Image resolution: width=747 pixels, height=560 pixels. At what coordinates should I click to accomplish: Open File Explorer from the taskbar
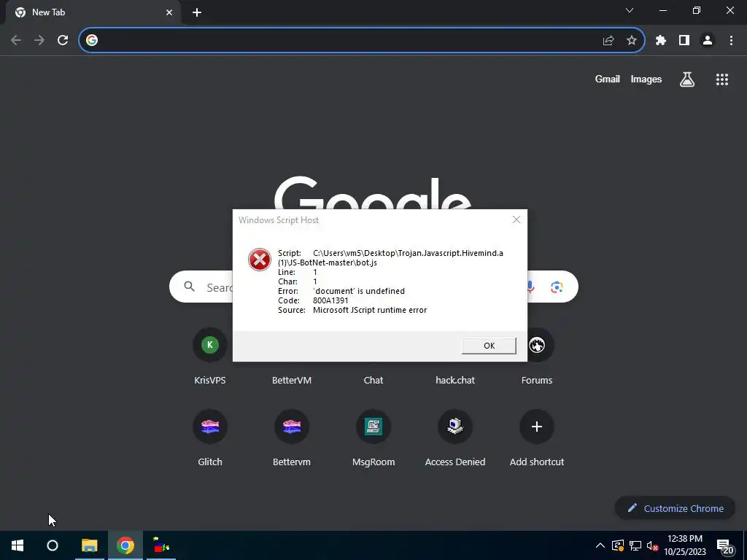(x=90, y=545)
